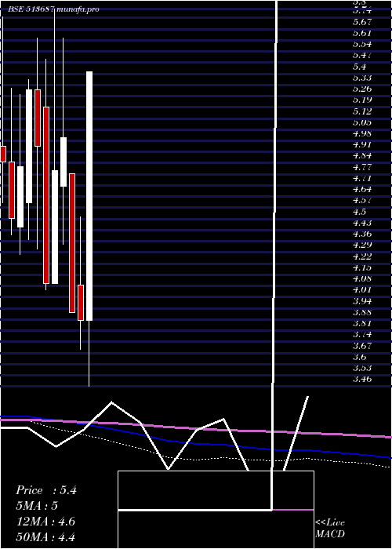Click the 4.57 price axis label

362,201
